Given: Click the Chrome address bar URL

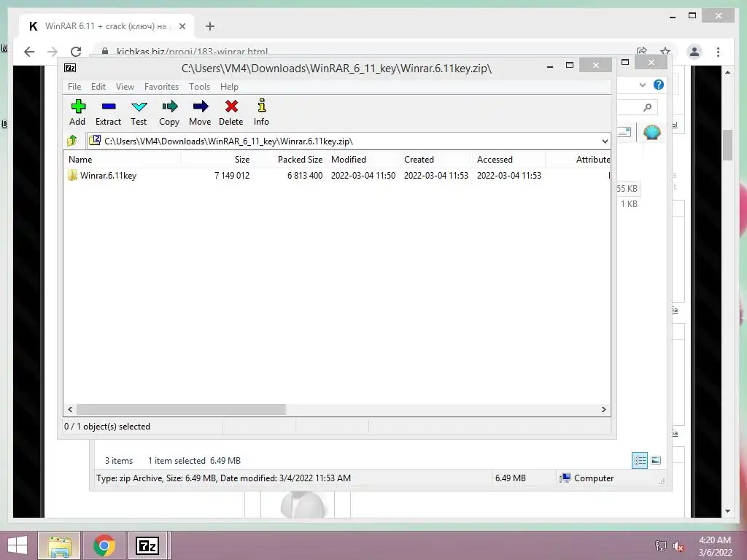Looking at the screenshot, I should (x=192, y=52).
